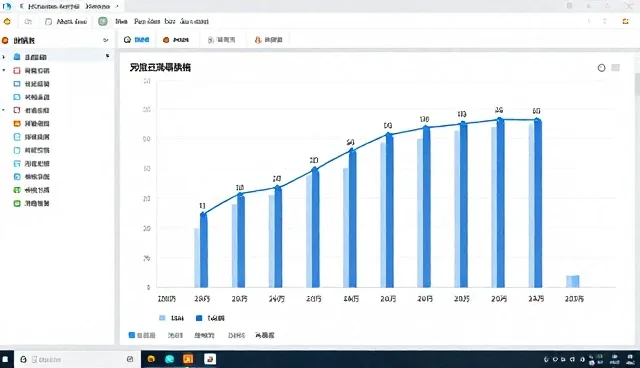
Task: Click the document icon next to 'Abark fosi'
Action: [49, 21]
